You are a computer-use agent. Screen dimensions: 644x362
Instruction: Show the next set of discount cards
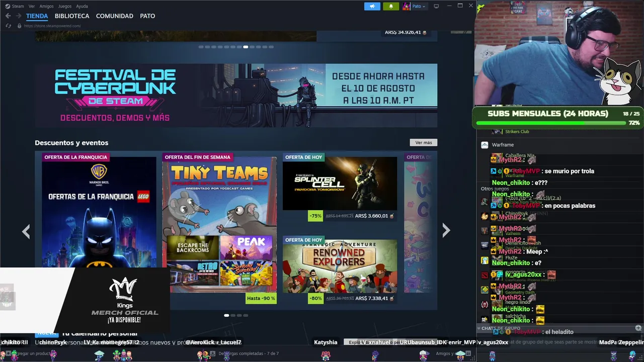446,230
